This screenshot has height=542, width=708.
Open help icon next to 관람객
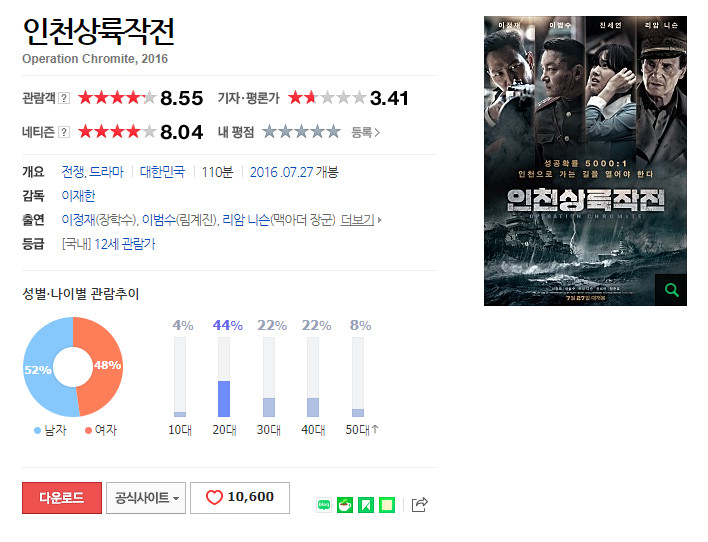pos(65,98)
